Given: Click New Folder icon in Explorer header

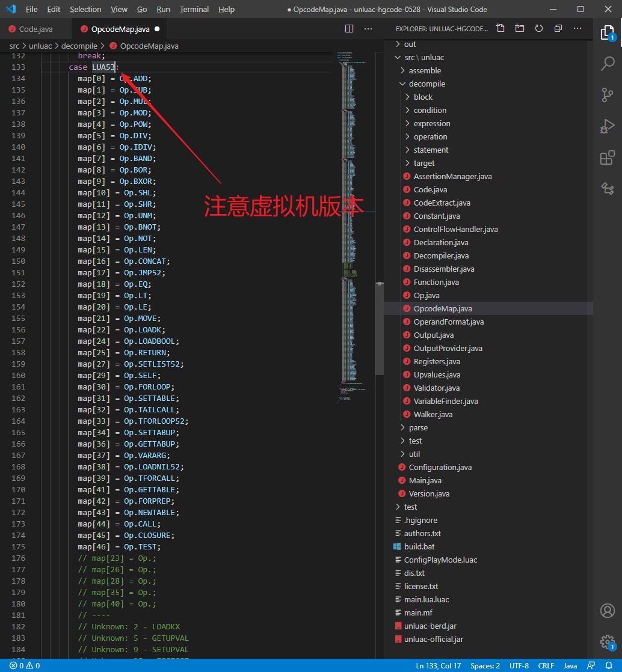Looking at the screenshot, I should point(520,28).
